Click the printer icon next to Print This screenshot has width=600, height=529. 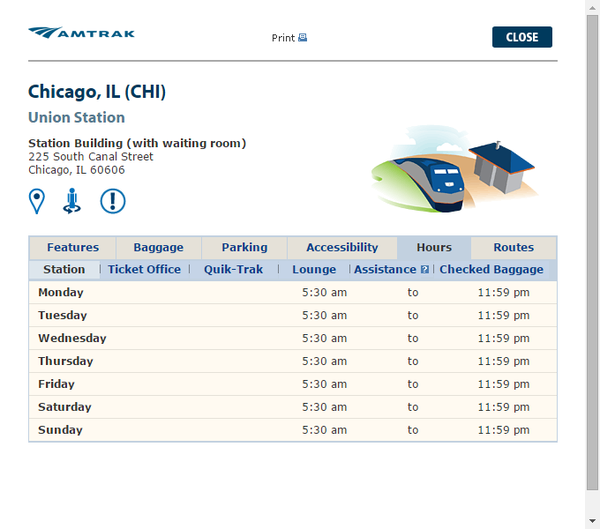click(x=302, y=38)
